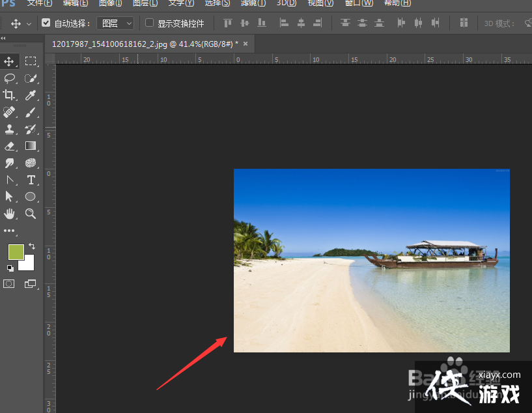The image size is (532, 413).
Task: Select the Clone Stamp tool
Action: click(x=10, y=129)
